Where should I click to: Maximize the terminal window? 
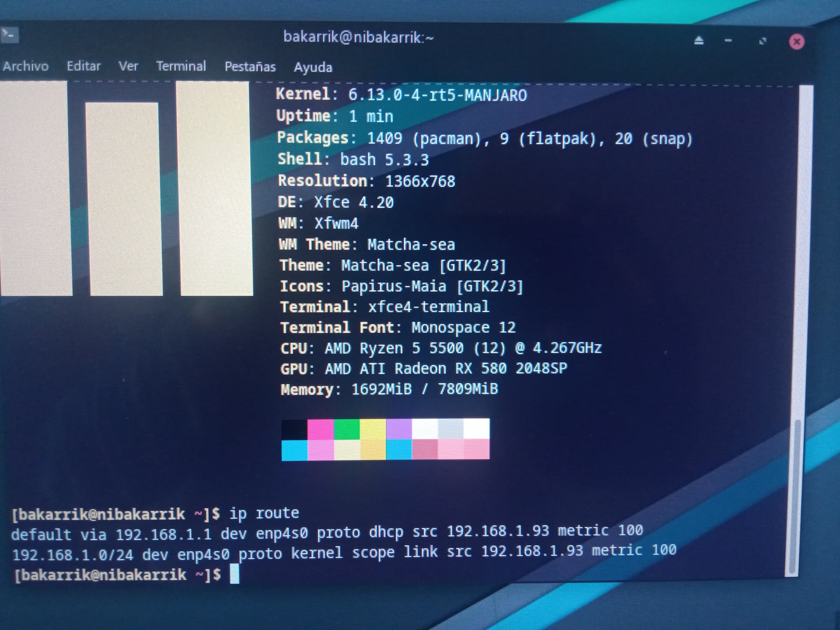[x=763, y=41]
